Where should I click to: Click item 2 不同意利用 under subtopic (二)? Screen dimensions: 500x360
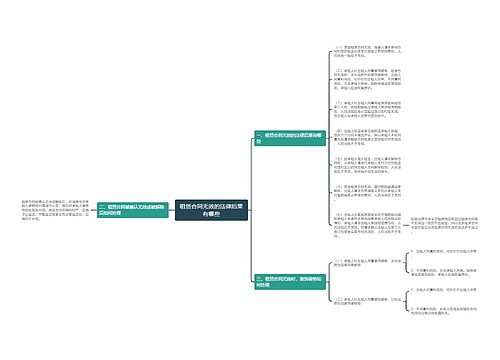coord(444,311)
